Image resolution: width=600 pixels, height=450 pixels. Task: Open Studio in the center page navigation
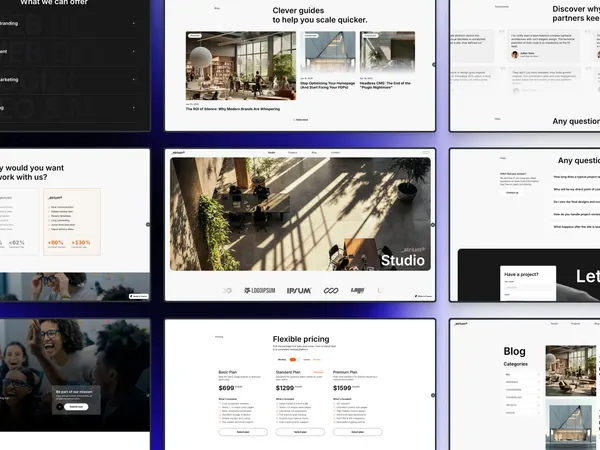271,152
